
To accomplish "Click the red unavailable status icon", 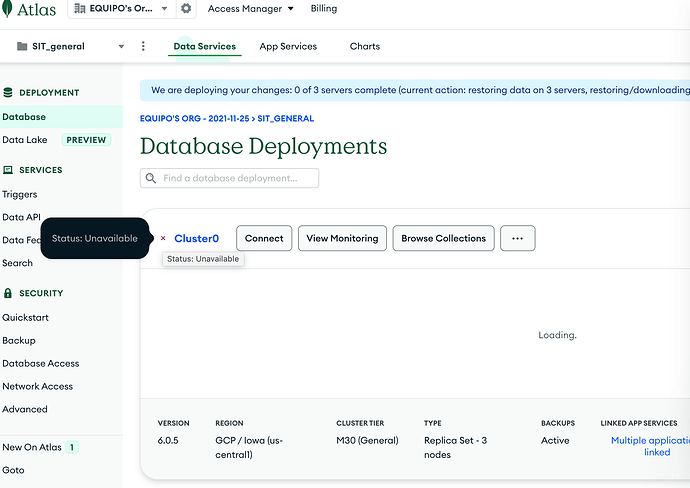I will (x=163, y=239).
